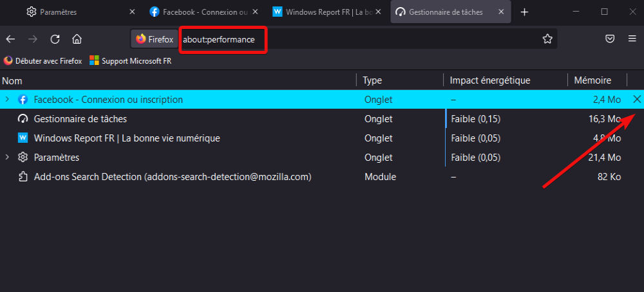644x292 pixels.
Task: Open the Pocket save icon
Action: click(x=611, y=39)
